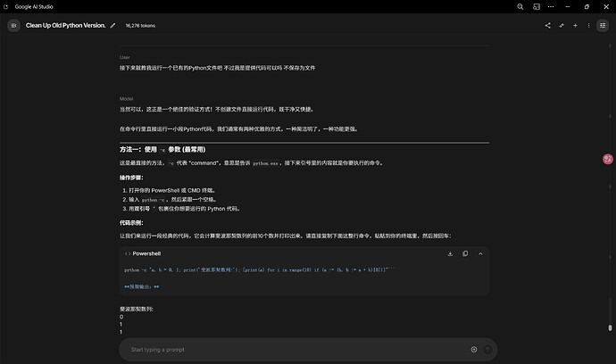Screen dimensions: 616x364
Task: Click the 'User' turn label
Action: (x=124, y=57)
